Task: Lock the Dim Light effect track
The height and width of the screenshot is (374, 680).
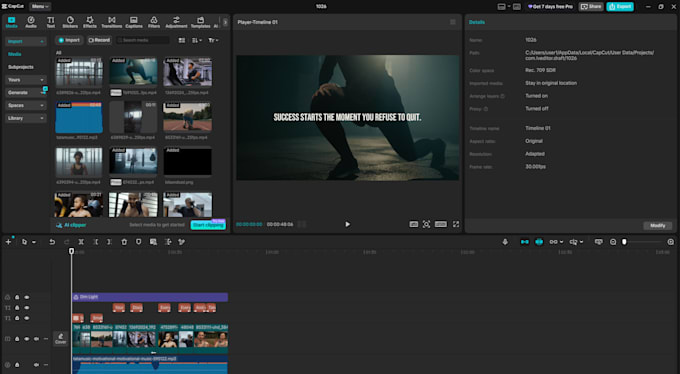Action: [x=17, y=298]
